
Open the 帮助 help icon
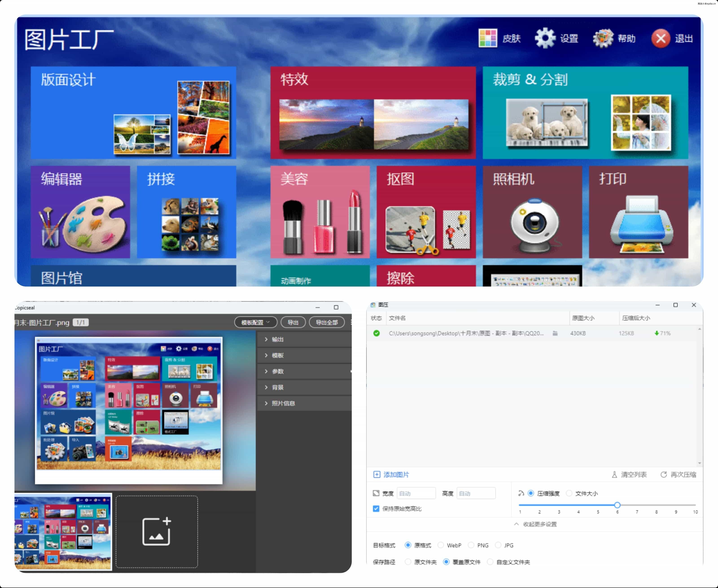tap(603, 38)
